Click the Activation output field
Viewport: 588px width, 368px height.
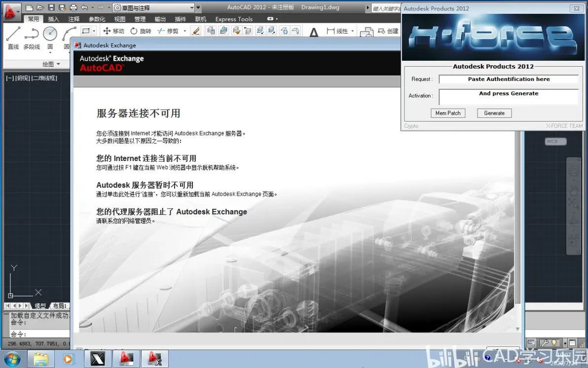click(509, 96)
